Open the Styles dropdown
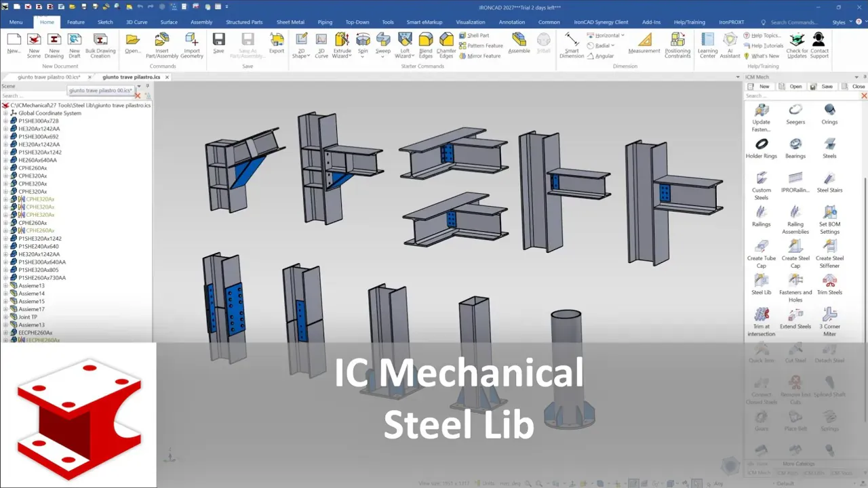This screenshot has height=488, width=868. click(x=842, y=22)
